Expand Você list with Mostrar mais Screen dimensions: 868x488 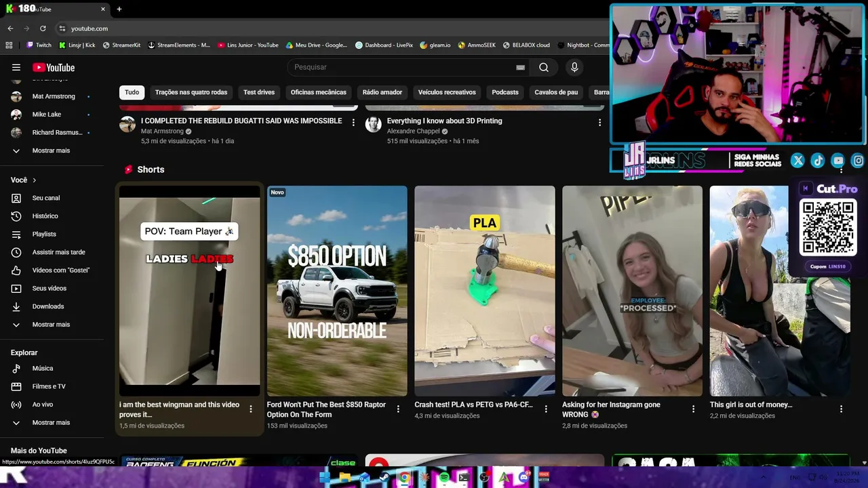[x=52, y=325]
